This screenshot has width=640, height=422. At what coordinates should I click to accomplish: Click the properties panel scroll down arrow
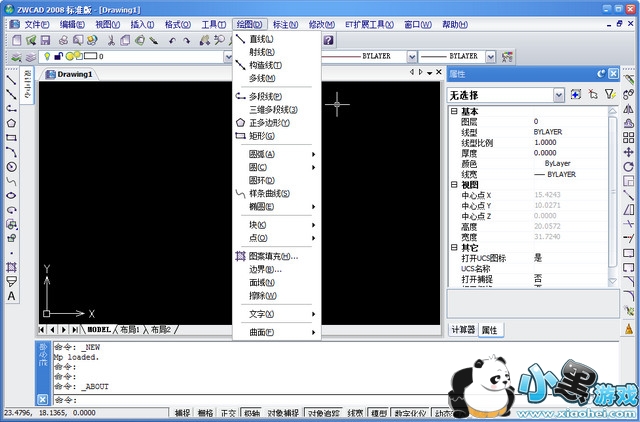pos(613,281)
